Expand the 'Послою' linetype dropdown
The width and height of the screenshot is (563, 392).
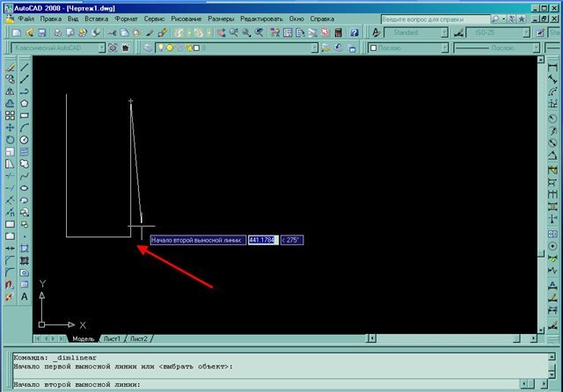(x=536, y=47)
